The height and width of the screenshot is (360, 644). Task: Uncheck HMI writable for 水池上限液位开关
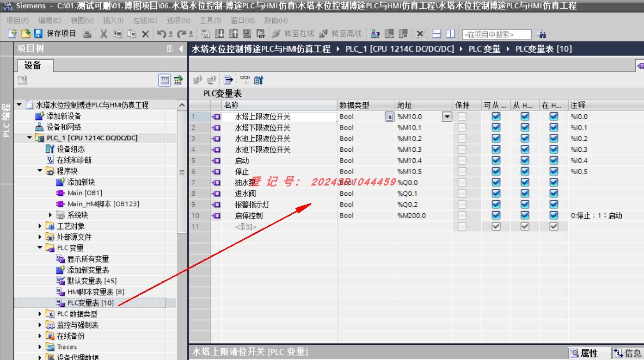tap(525, 138)
